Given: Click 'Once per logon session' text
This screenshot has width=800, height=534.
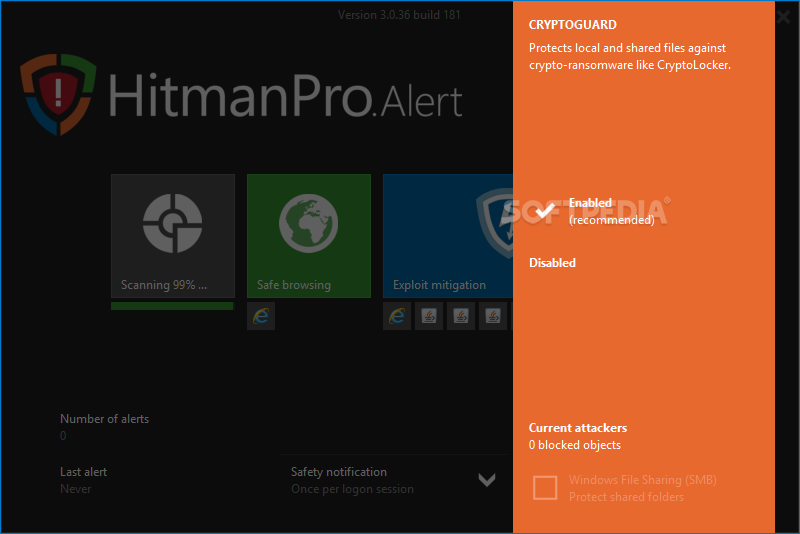Looking at the screenshot, I should (x=352, y=489).
